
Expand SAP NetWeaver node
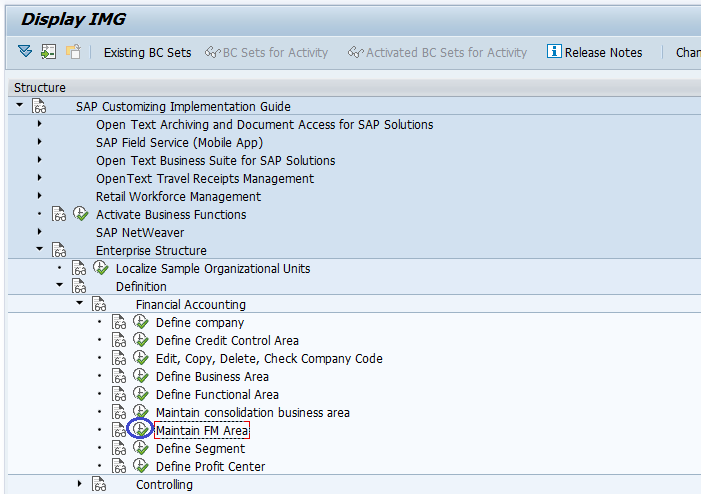(39, 232)
